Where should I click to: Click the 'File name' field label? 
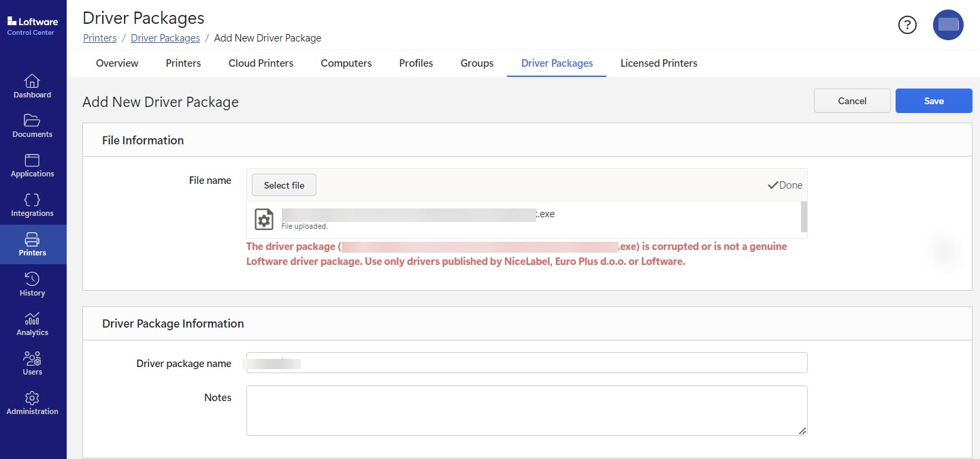[x=210, y=180]
